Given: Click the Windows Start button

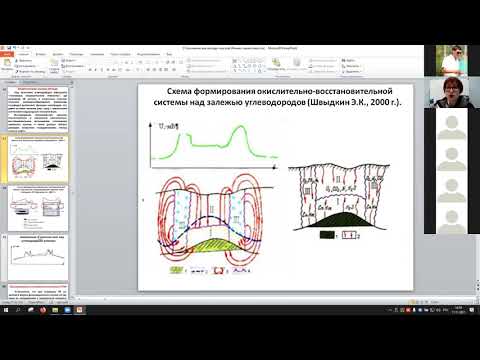Looking at the screenshot, I should (x=6, y=310).
